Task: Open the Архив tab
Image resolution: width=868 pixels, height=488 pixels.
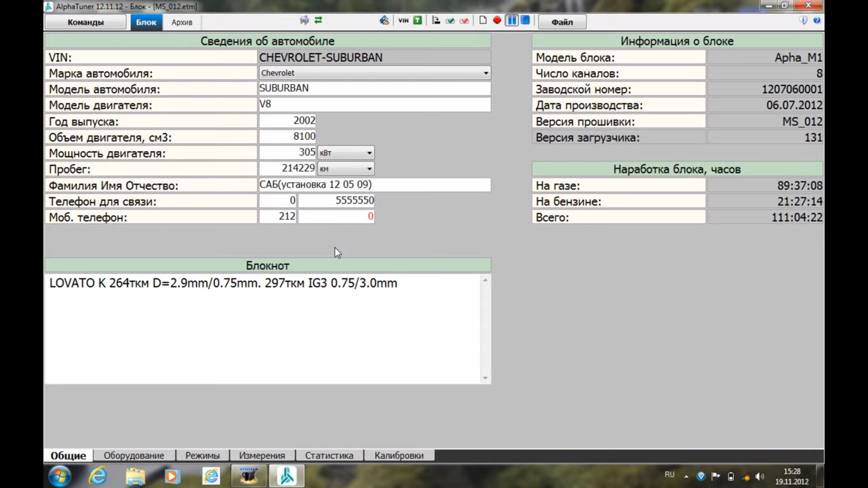Action: click(182, 22)
